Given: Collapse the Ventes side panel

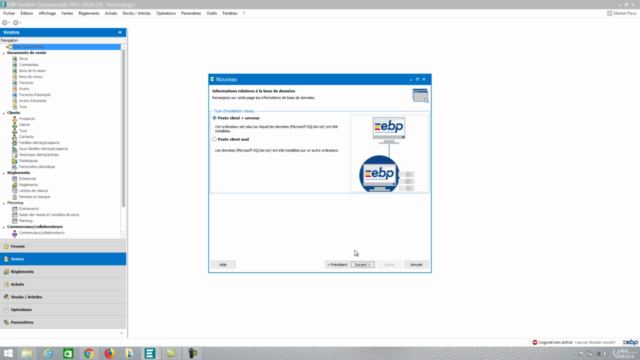Looking at the screenshot, I should 120,32.
